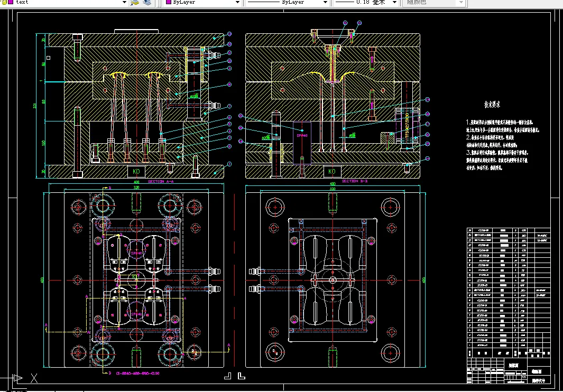
Task: Select the "SECTION A-A" caption text
Action: click(161, 181)
